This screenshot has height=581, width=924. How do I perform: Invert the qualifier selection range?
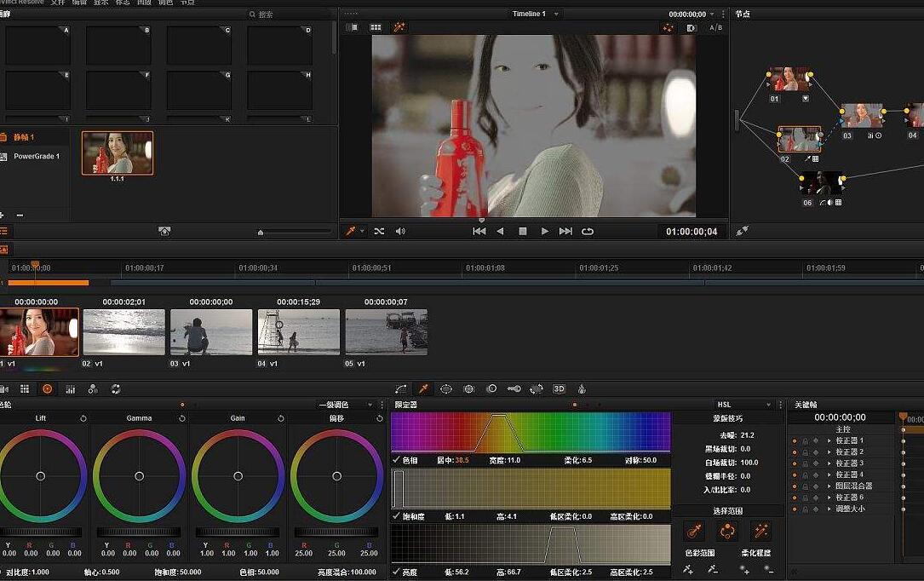(727, 531)
